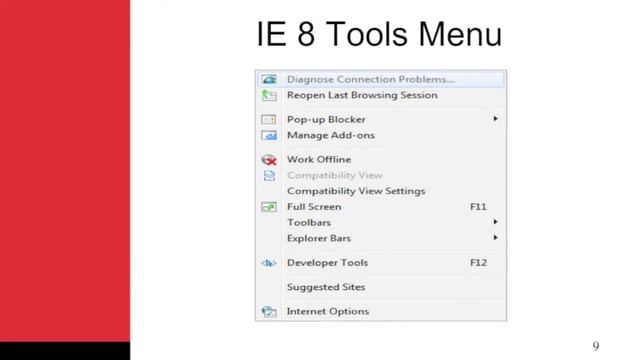
Task: Choose Reopen Last Browsing Session
Action: click(381, 95)
